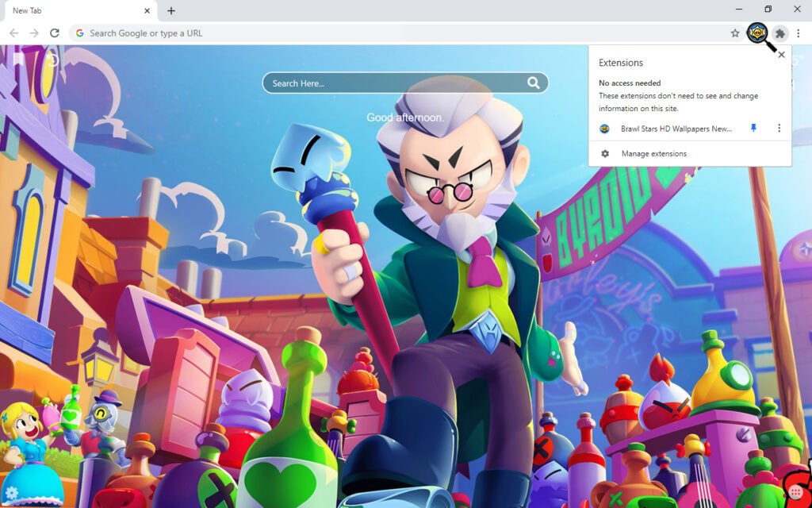
Task: Reload the current page
Action: (x=54, y=33)
